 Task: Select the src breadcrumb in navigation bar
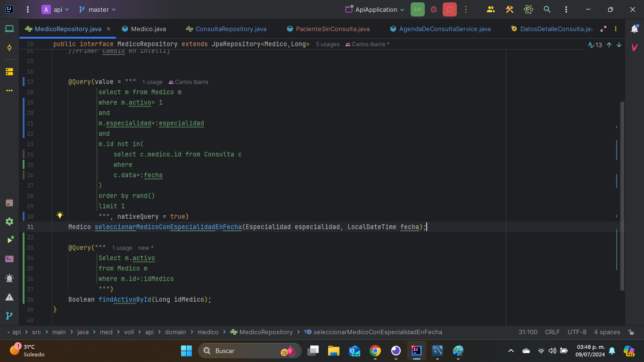(x=36, y=332)
